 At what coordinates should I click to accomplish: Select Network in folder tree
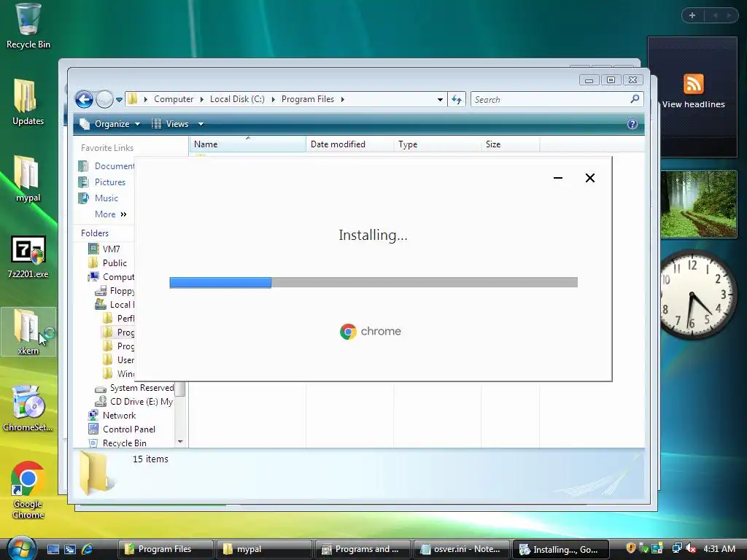[x=112, y=415]
